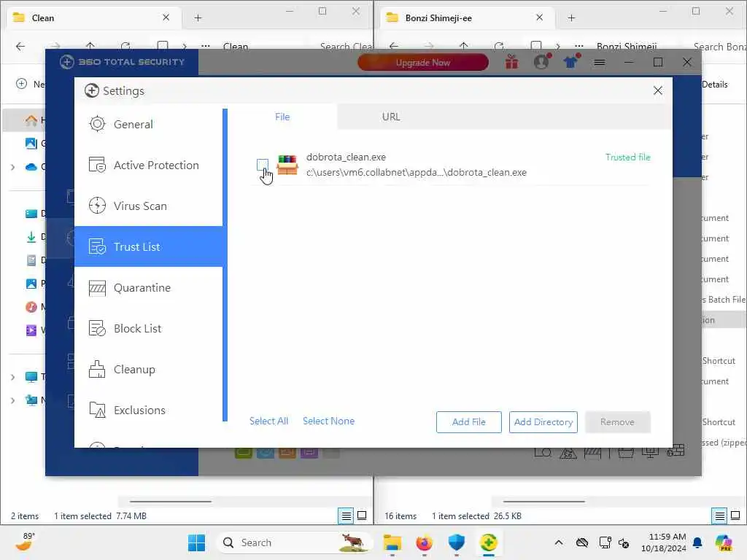747x560 pixels.
Task: Open the theme shirt icon
Action: tap(570, 62)
